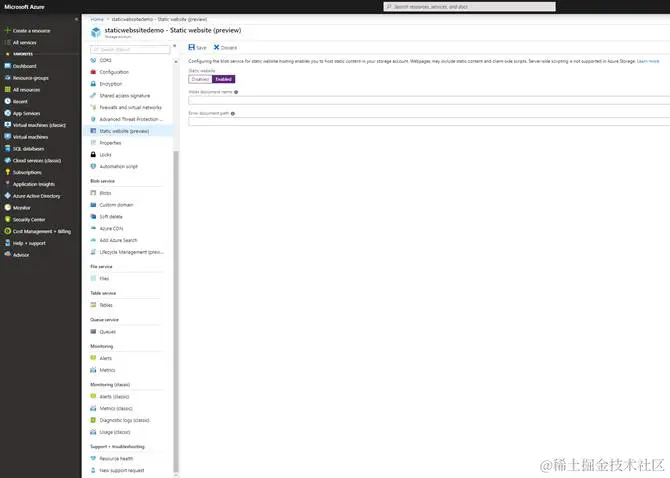Click the storage account cube icon
Viewport: 670px width, 478px height.
[x=96, y=32]
